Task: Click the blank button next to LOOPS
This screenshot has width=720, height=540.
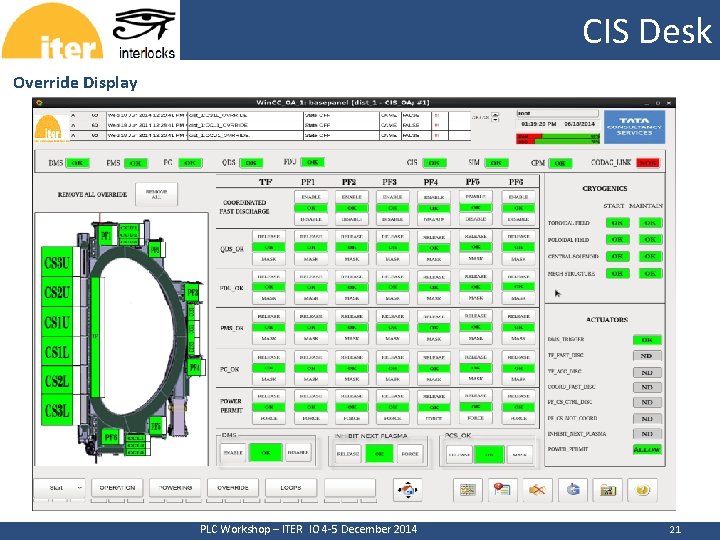Action: click(x=350, y=488)
